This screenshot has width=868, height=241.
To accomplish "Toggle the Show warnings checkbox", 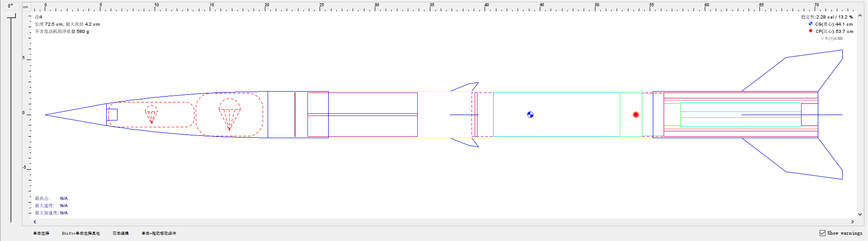I will (x=822, y=233).
